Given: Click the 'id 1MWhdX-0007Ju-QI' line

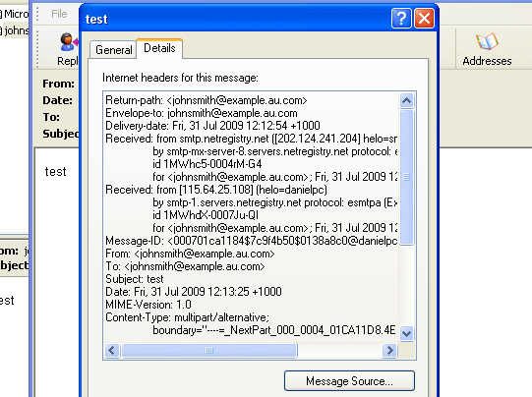Looking at the screenshot, I should 206,215.
